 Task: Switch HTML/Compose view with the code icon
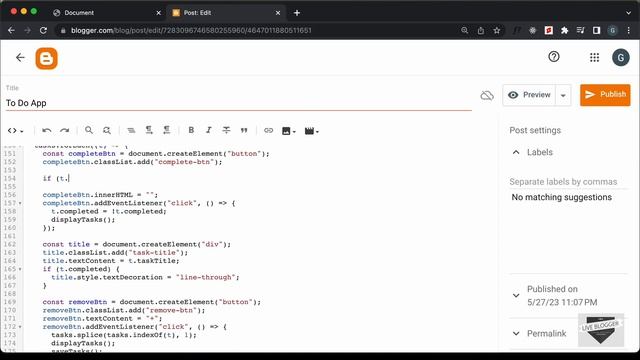click(16, 131)
